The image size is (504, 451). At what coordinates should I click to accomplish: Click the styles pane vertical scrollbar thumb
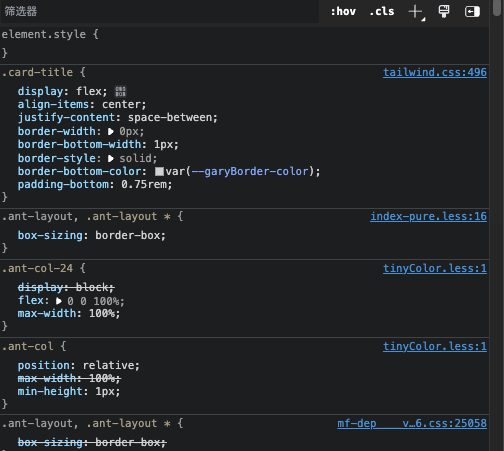point(497,7)
